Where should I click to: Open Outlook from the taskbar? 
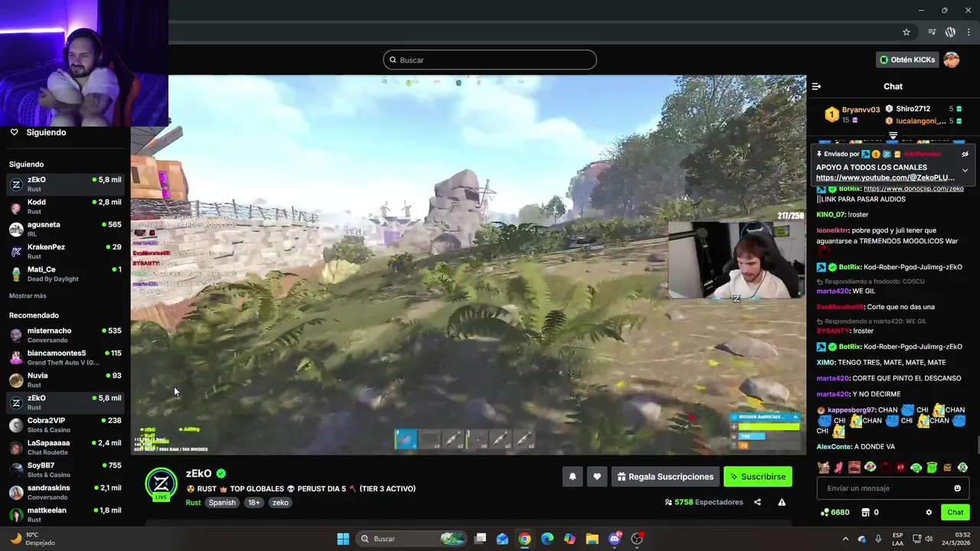pyautogui.click(x=502, y=539)
